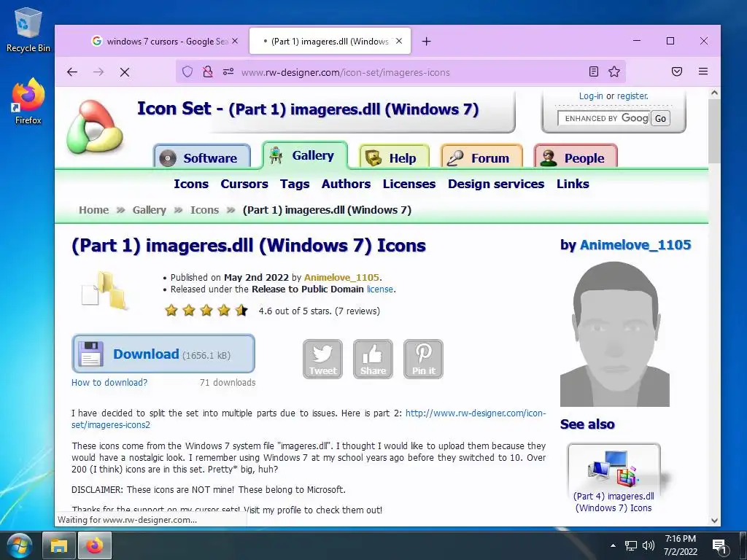747x560 pixels.
Task: Bookmark this page with the star icon
Action: (x=614, y=72)
